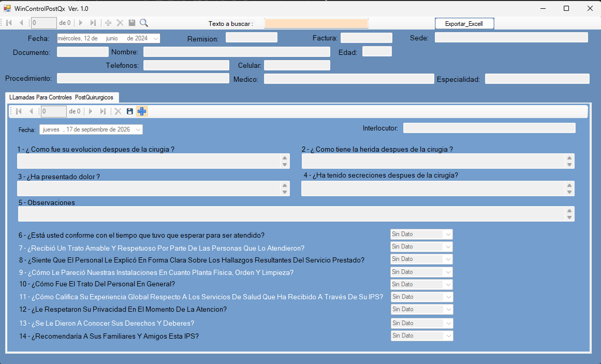Click the Medico input field

tap(349, 79)
